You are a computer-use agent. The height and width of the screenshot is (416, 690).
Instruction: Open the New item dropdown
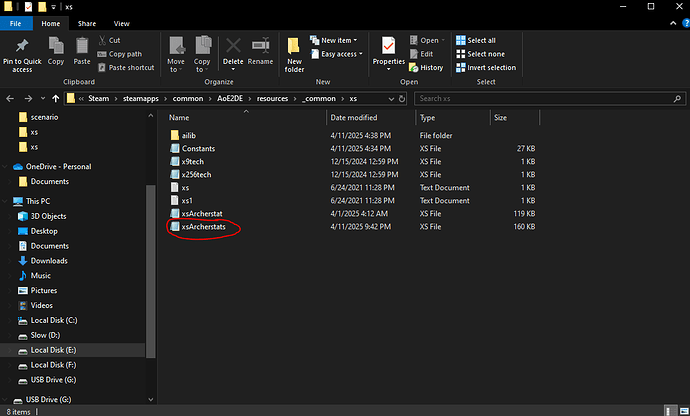coord(338,40)
